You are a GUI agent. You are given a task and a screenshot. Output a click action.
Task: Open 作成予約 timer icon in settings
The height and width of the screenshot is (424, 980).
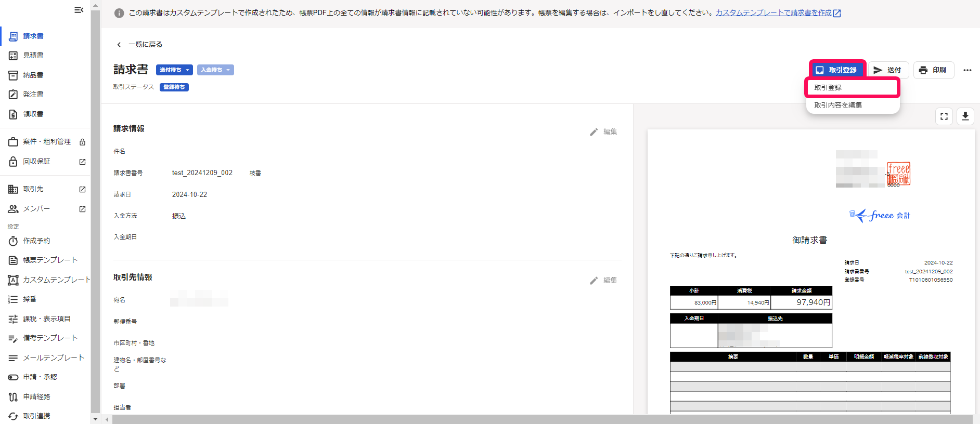14,241
